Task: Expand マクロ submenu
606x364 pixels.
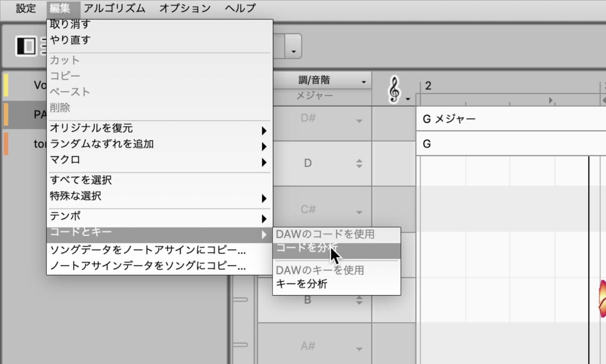Action: tap(160, 160)
